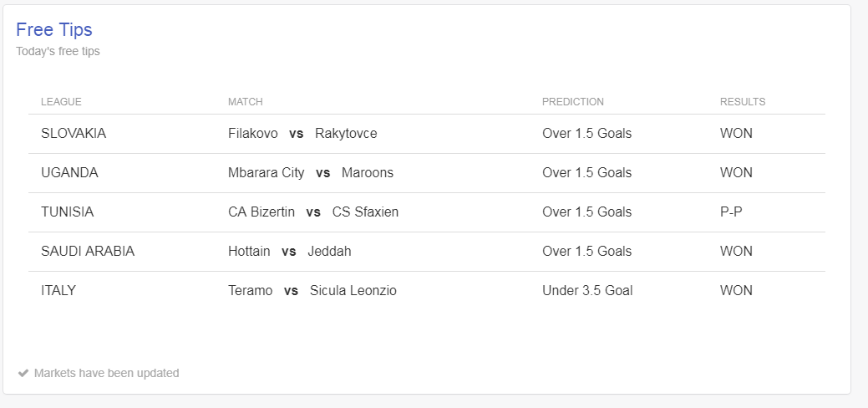The width and height of the screenshot is (868, 408).
Task: Click the ITALY league cell
Action: 58,291
